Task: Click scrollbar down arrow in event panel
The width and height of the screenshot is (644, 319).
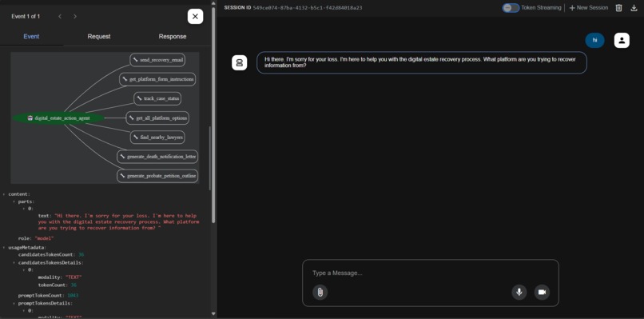Action: tap(213, 314)
